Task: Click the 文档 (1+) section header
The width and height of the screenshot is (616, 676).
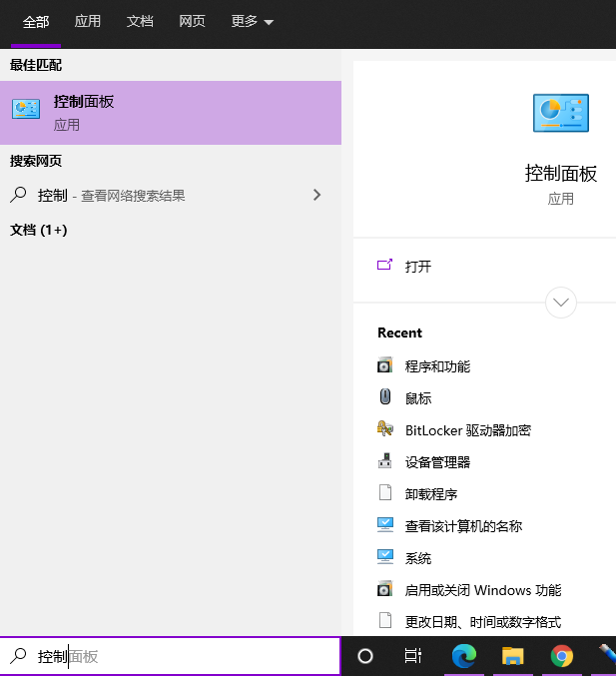Action: pyautogui.click(x=38, y=230)
